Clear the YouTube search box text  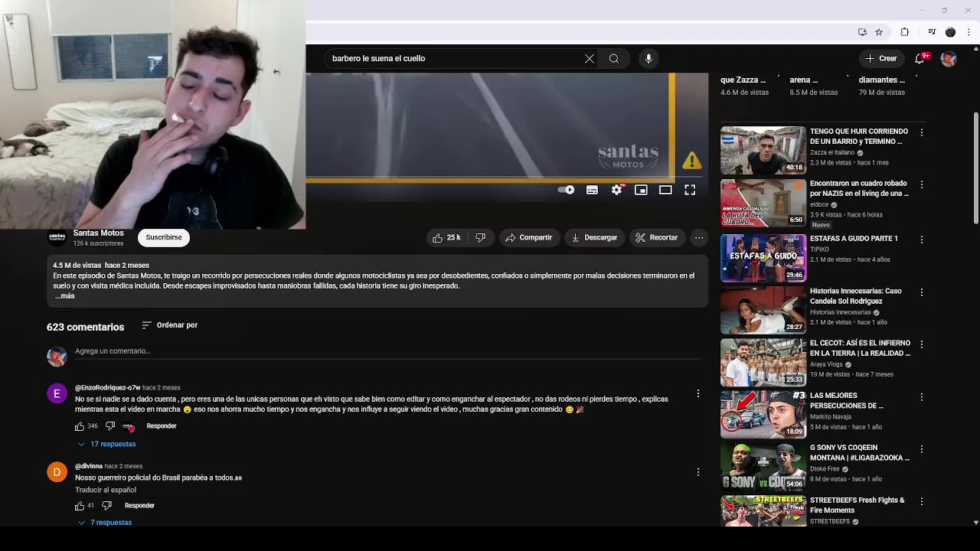click(590, 58)
